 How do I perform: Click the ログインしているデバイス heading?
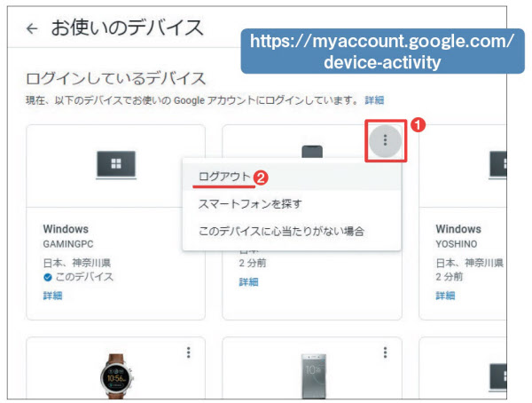pyautogui.click(x=115, y=78)
